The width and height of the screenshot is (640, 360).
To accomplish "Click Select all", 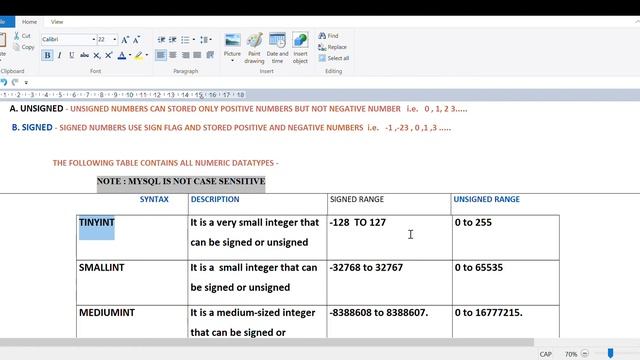I will (334, 58).
